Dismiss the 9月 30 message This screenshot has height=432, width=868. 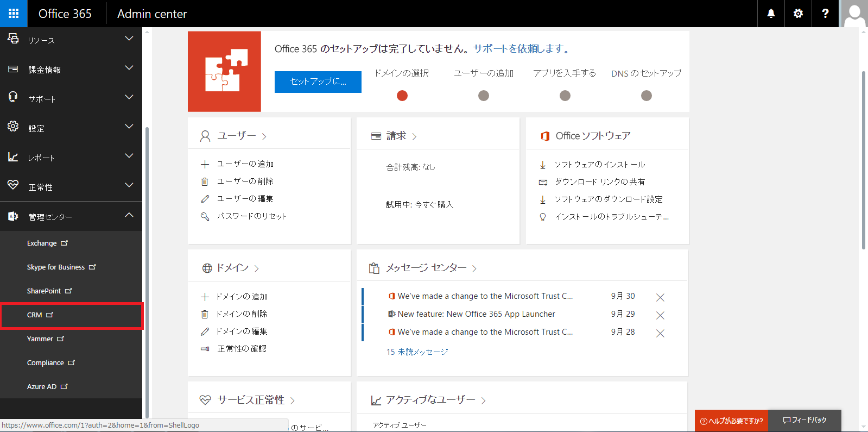660,297
